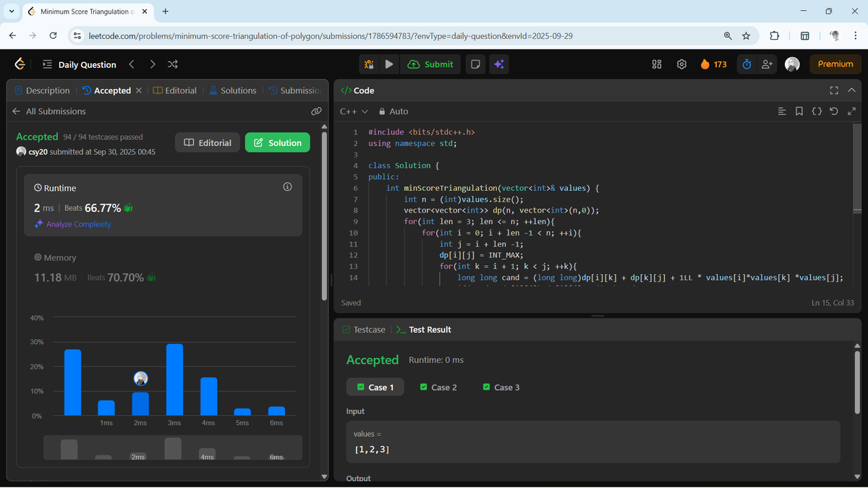
Task: View the 173 day streak flame
Action: (x=713, y=64)
